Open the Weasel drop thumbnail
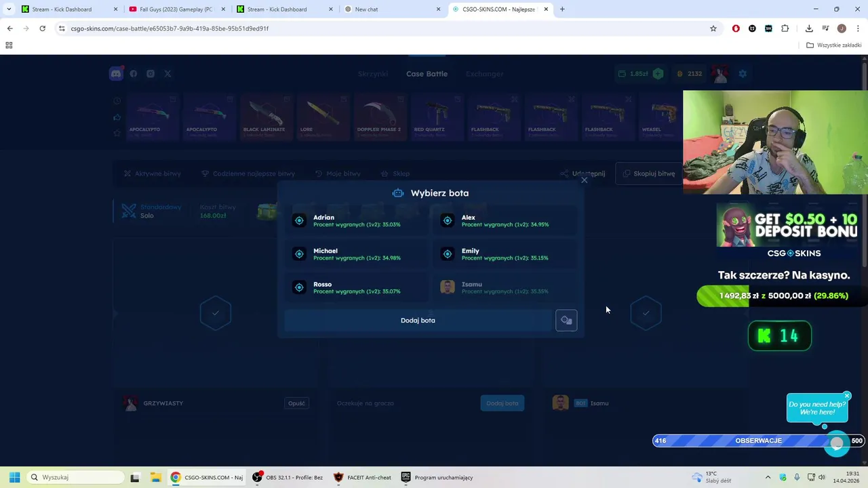 (x=662, y=117)
